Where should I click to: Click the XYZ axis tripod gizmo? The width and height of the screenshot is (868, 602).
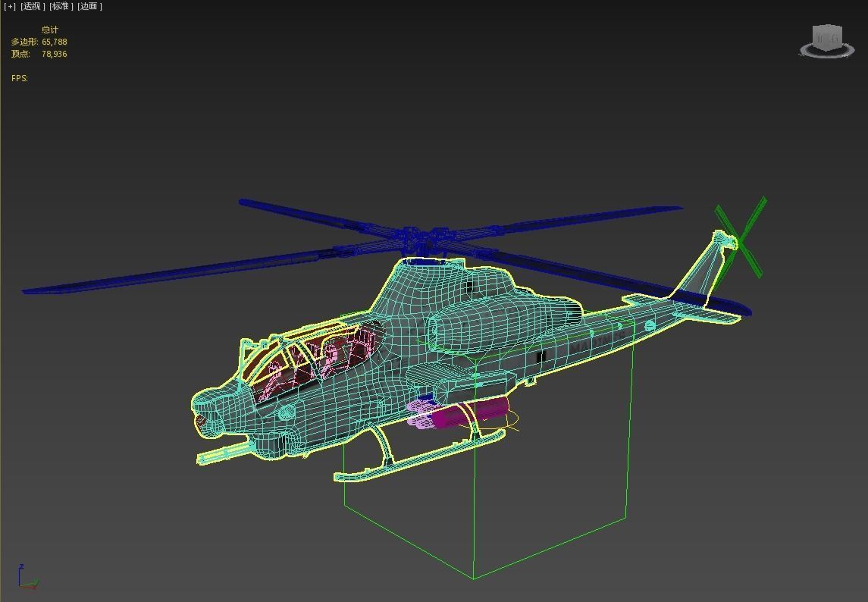point(27,577)
